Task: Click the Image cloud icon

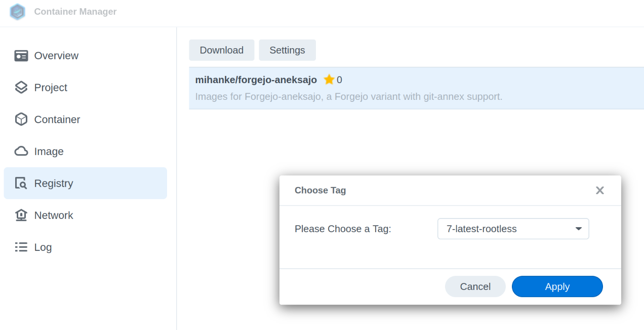Action: (x=21, y=152)
